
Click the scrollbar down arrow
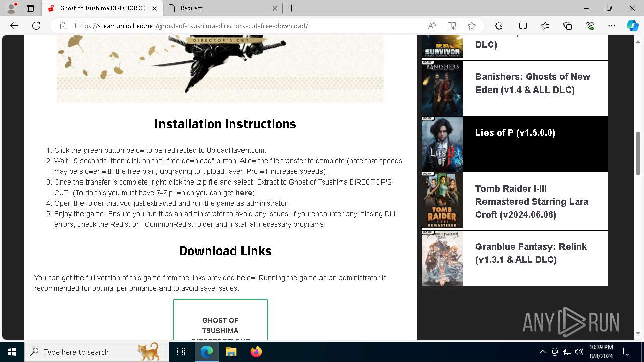coord(638,333)
